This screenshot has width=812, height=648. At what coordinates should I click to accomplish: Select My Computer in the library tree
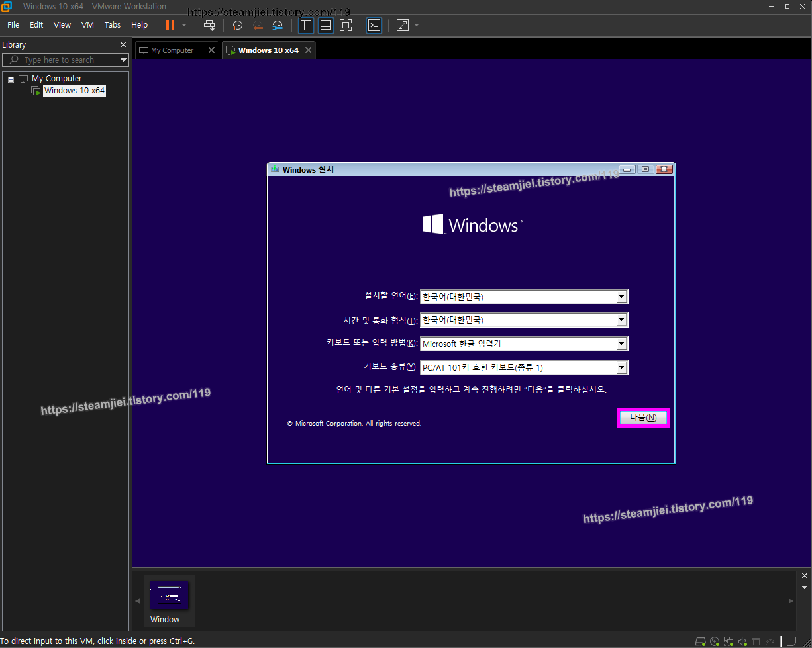pos(56,78)
